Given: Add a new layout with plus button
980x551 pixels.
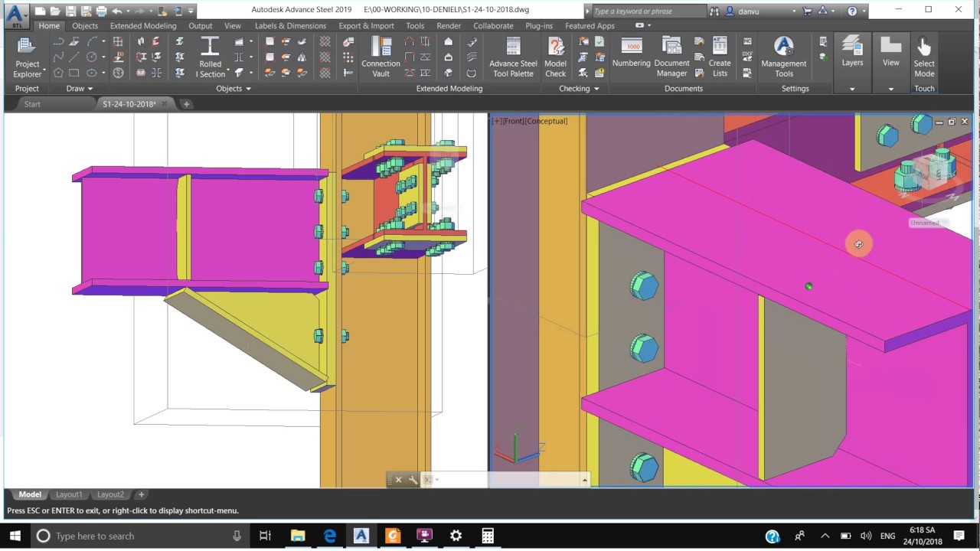Looking at the screenshot, I should pos(141,494).
